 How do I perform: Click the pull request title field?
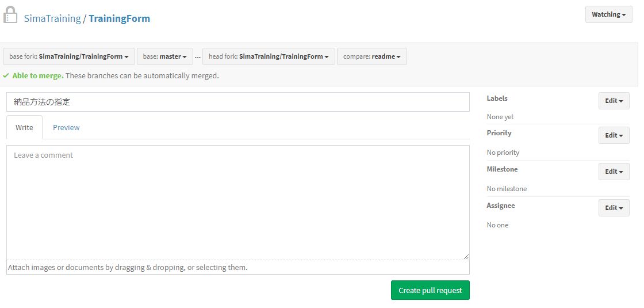237,102
